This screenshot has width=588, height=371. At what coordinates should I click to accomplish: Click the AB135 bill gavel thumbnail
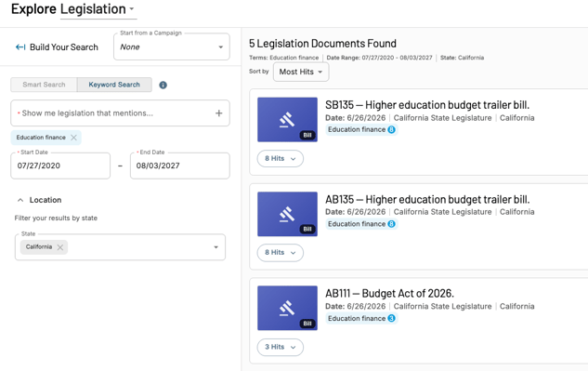coord(287,214)
